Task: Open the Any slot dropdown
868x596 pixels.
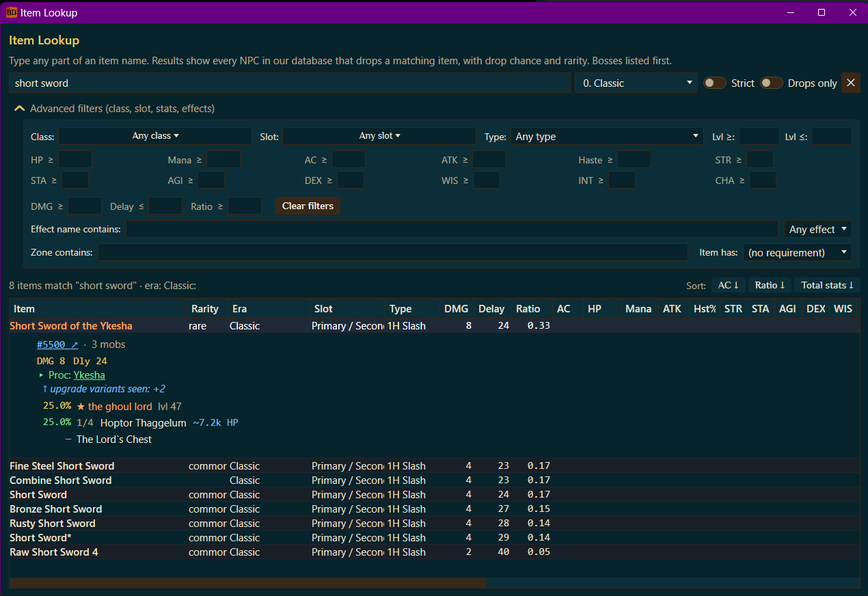Action: click(x=379, y=136)
